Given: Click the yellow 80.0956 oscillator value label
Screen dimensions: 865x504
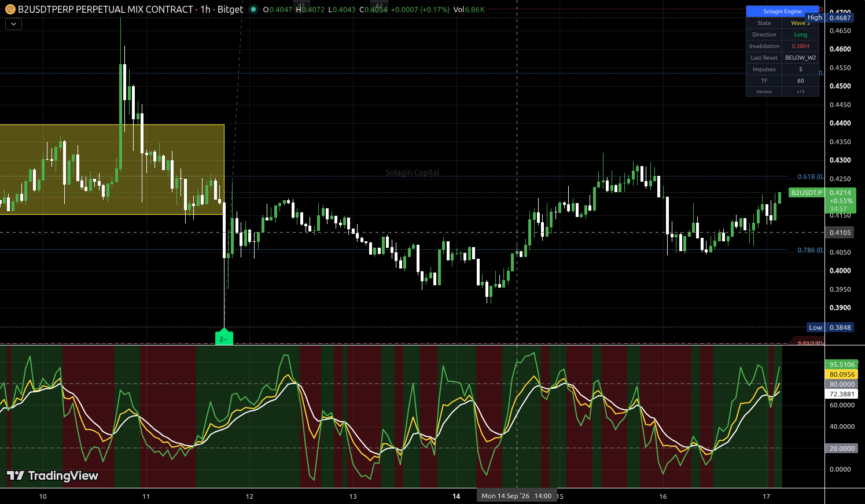Looking at the screenshot, I should pyautogui.click(x=842, y=374).
